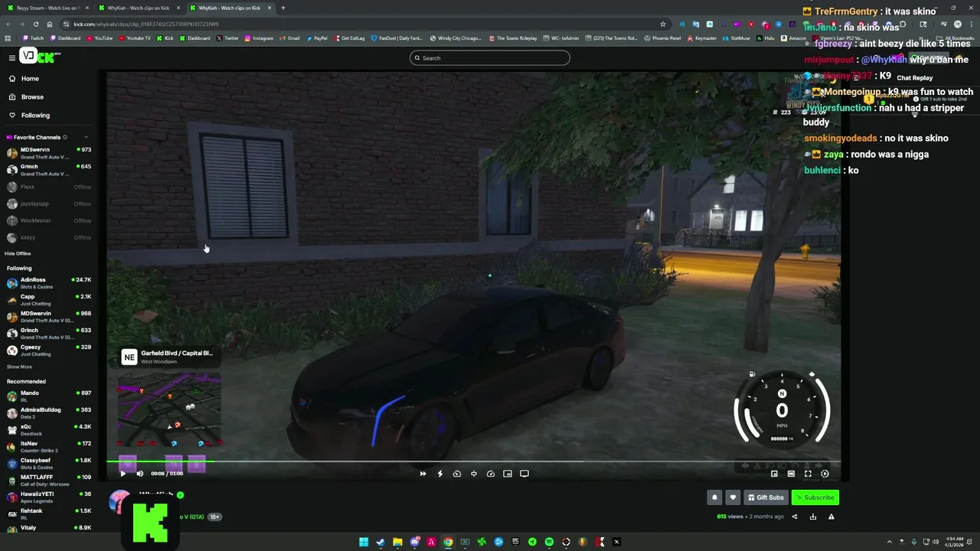Viewport: 980px width, 551px height.
Task: Open the hamburger sidebar menu
Action: (x=11, y=57)
